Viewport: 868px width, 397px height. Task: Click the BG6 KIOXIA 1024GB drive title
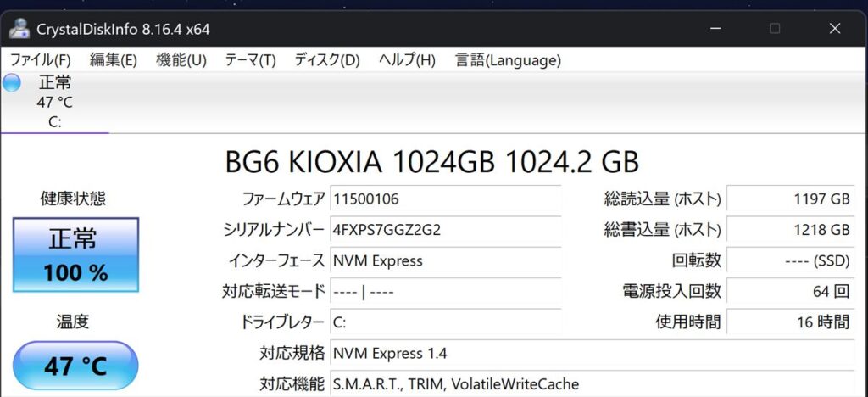click(431, 161)
